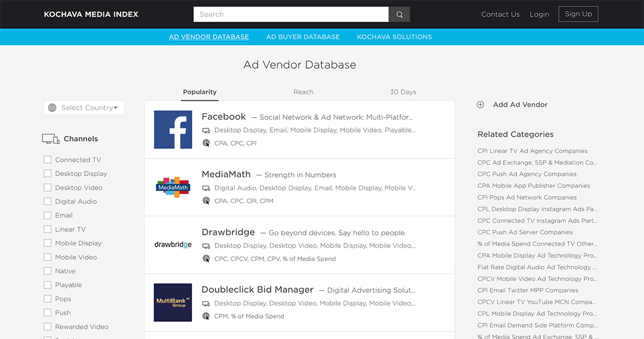The height and width of the screenshot is (339, 644).
Task: Switch to the 30 Days tab
Action: (x=403, y=92)
